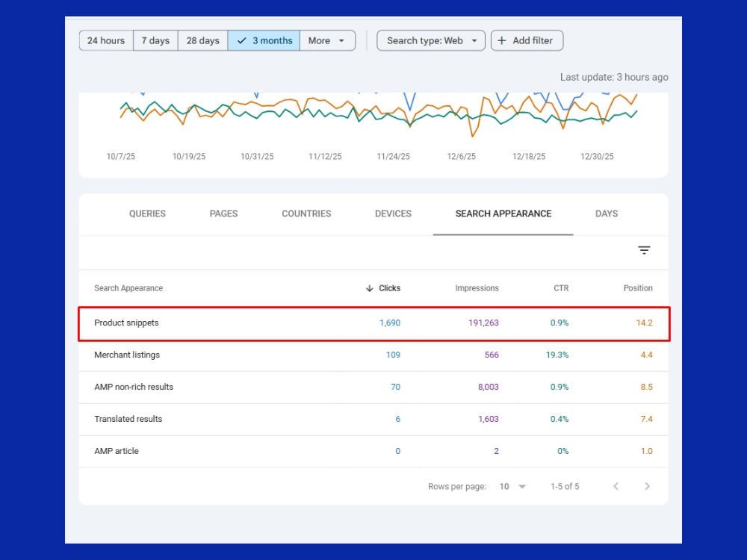The height and width of the screenshot is (560, 747).
Task: Click the Add filter button
Action: point(527,40)
